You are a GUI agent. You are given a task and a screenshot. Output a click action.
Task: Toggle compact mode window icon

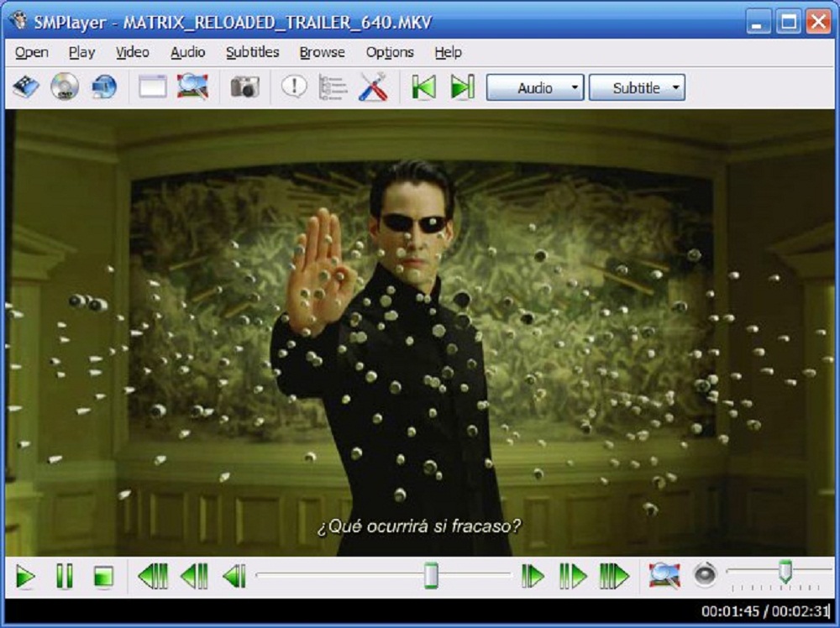point(153,86)
